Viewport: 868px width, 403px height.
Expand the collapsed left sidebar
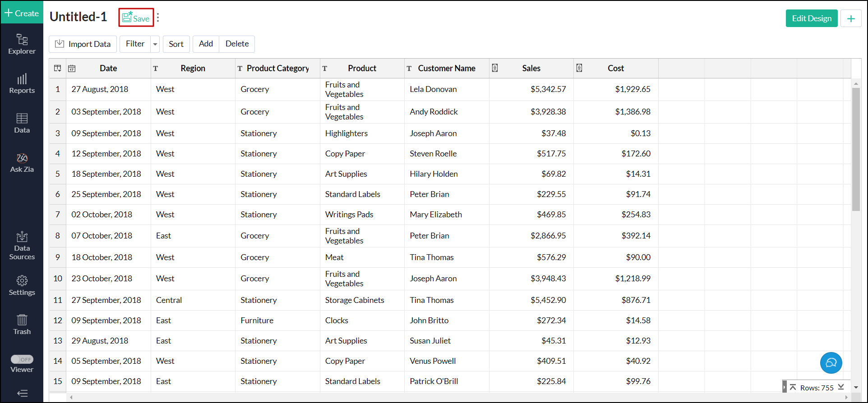22,393
